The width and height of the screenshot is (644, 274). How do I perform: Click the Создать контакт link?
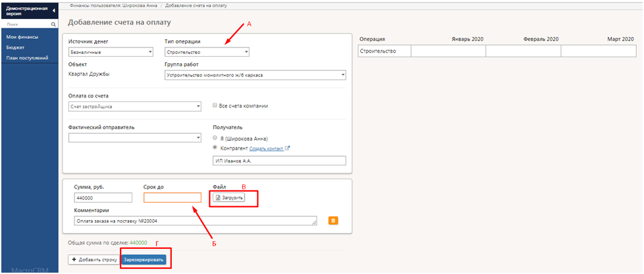tap(265, 149)
